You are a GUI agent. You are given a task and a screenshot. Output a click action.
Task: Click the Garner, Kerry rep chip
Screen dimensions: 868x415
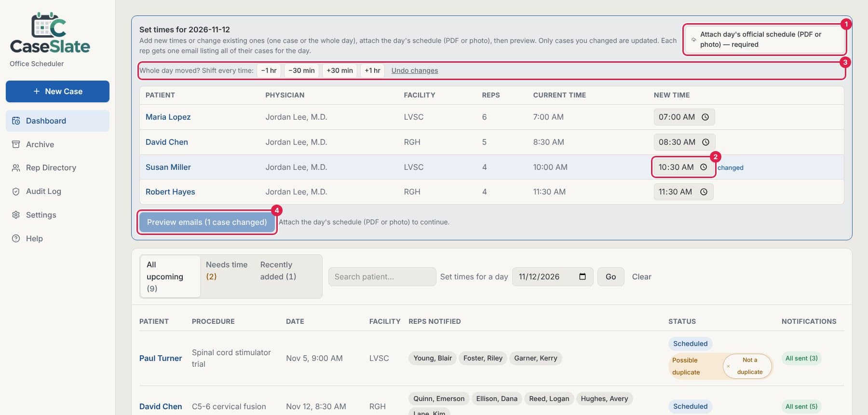[x=536, y=358]
